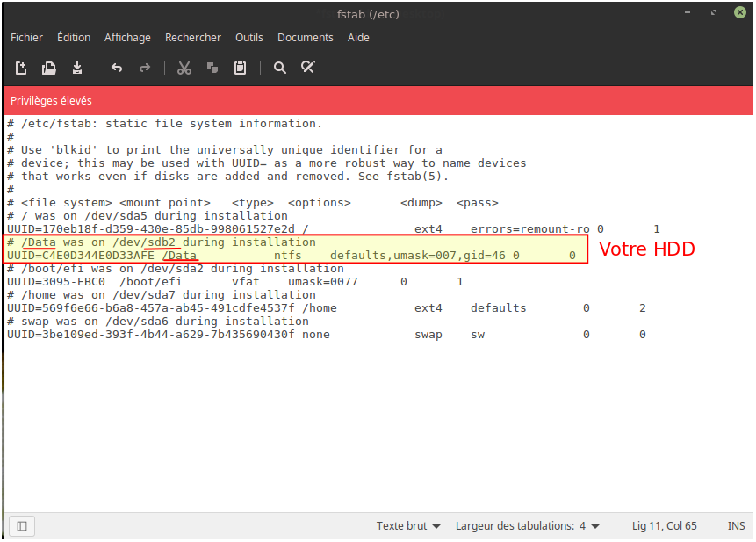Click 'blkid' in the comment line
Screen dimensions: 756x542
(74, 150)
